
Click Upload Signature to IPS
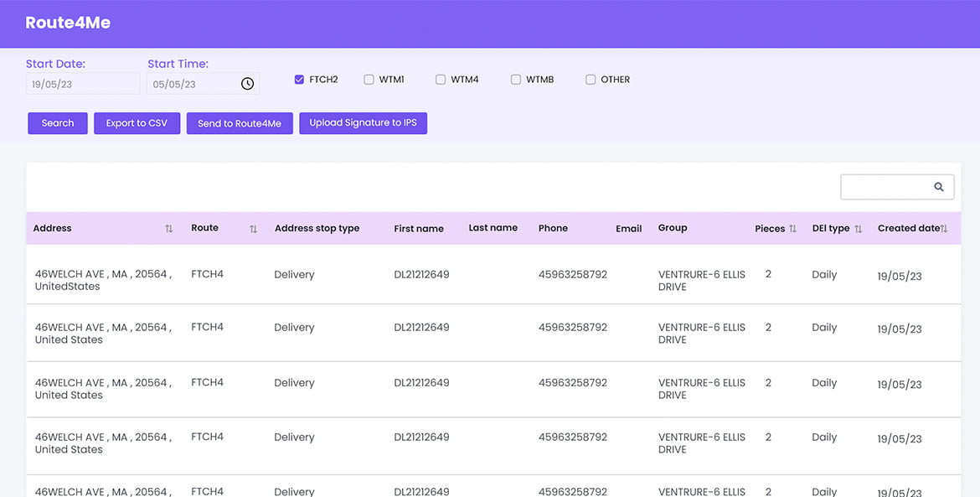(364, 123)
